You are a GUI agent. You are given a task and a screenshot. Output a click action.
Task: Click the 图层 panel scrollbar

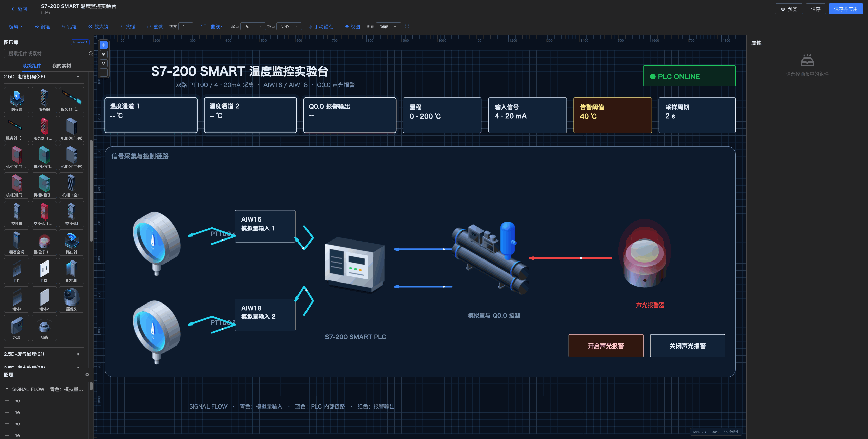91,386
